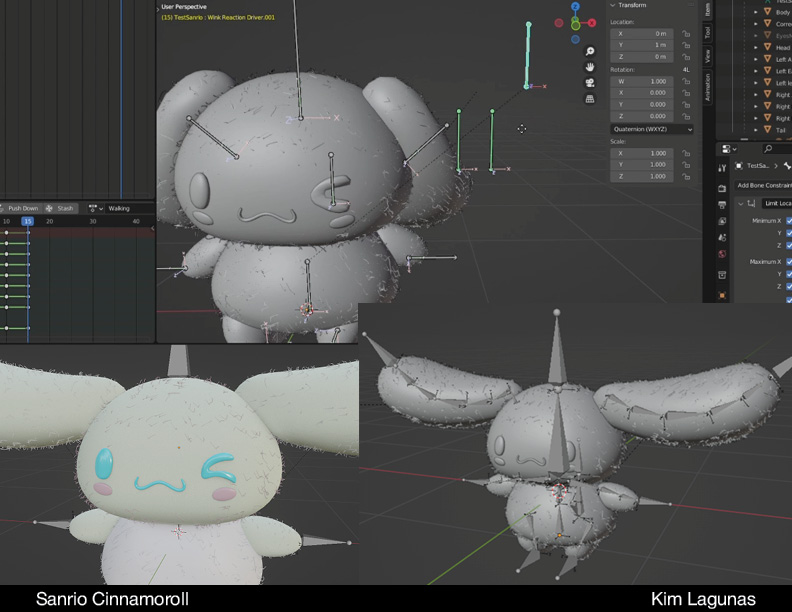The height and width of the screenshot is (612, 792).
Task: Collapse the Transform panel
Action: [613, 5]
